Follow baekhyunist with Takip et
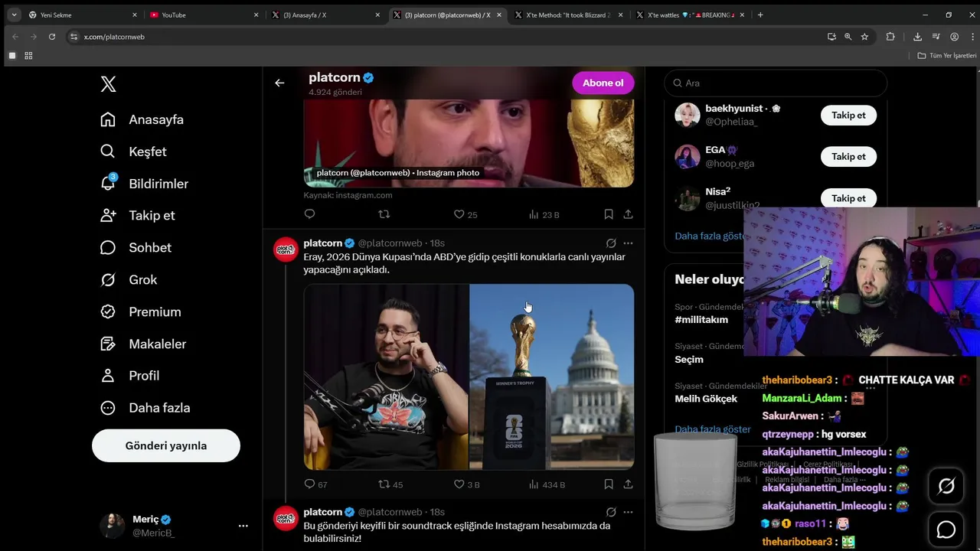The width and height of the screenshot is (980, 551). (848, 115)
